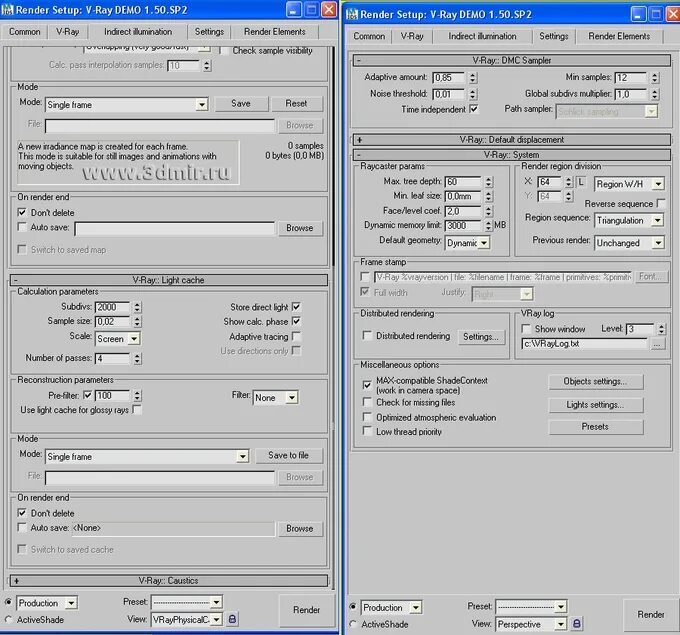Open Production dropdown in right window

coord(392,607)
